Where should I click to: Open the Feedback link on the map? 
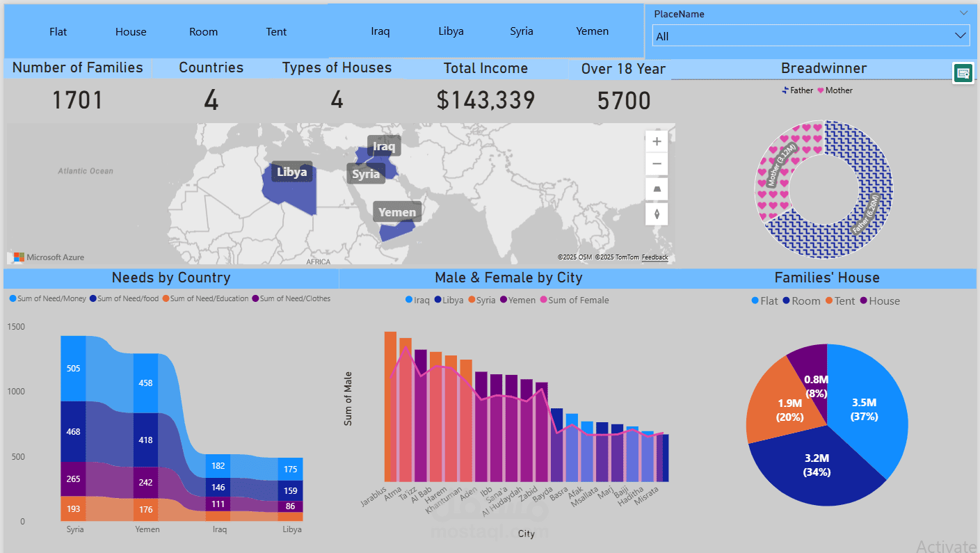(x=654, y=257)
